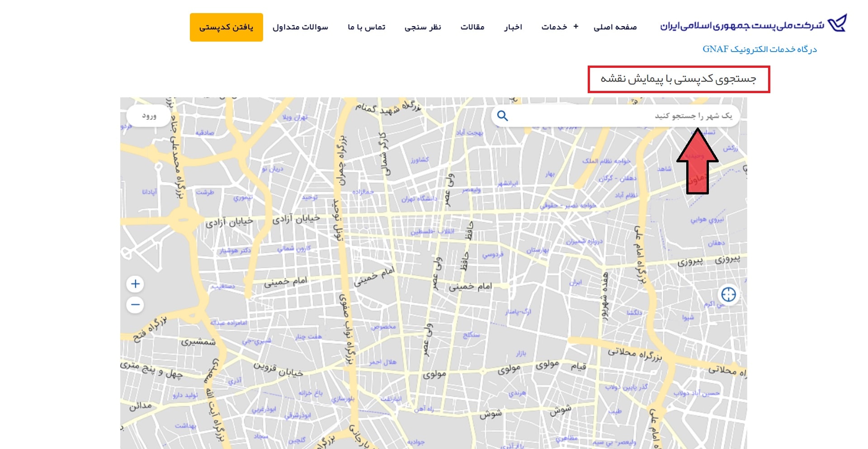Viewport: 868px width, 449px height.
Task: Click the ورود login button on map
Action: tap(149, 116)
